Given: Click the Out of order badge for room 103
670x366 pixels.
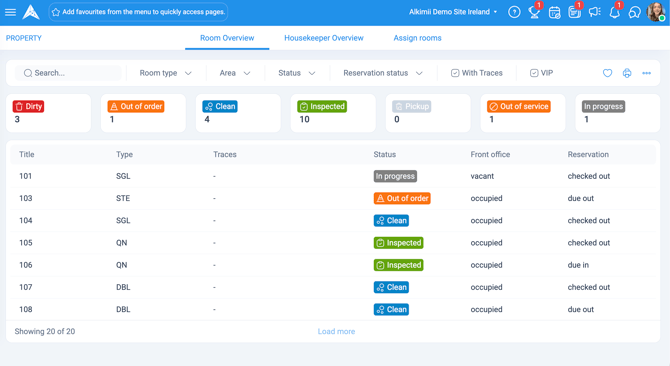Looking at the screenshot, I should pyautogui.click(x=402, y=198).
